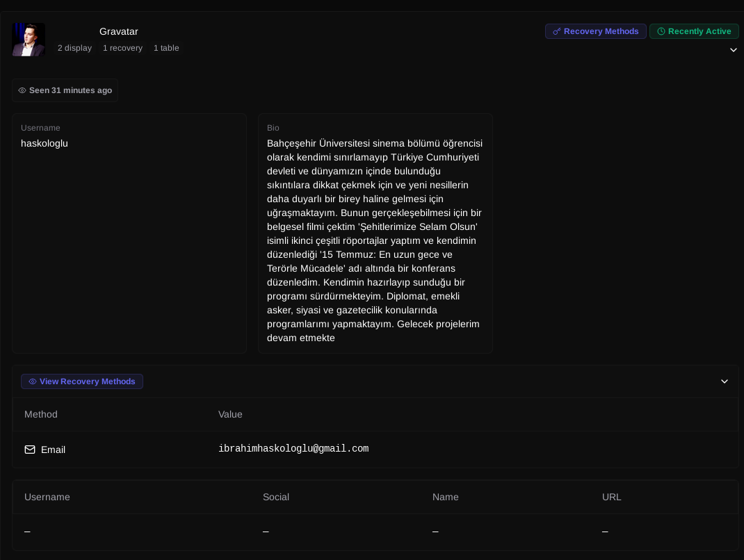The width and height of the screenshot is (744, 560).
Task: Click the Social column header
Action: (276, 497)
